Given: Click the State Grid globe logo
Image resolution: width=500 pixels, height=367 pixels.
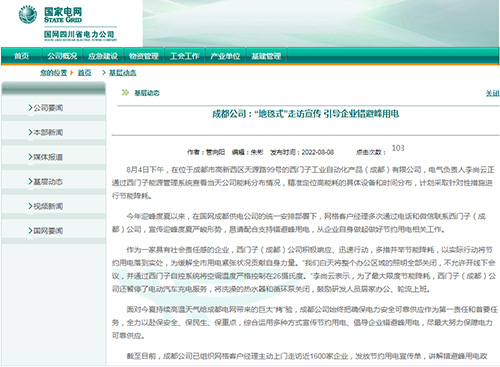Looking at the screenshot, I should tap(28, 15).
